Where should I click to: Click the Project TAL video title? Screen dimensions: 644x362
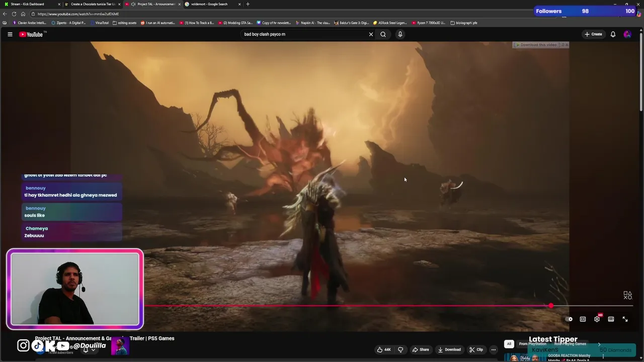(105, 338)
